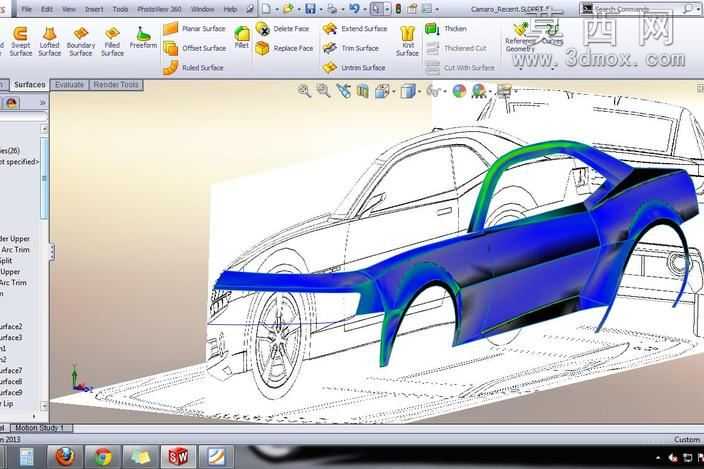Click the appearance sphere panel tab icon

click(x=11, y=103)
